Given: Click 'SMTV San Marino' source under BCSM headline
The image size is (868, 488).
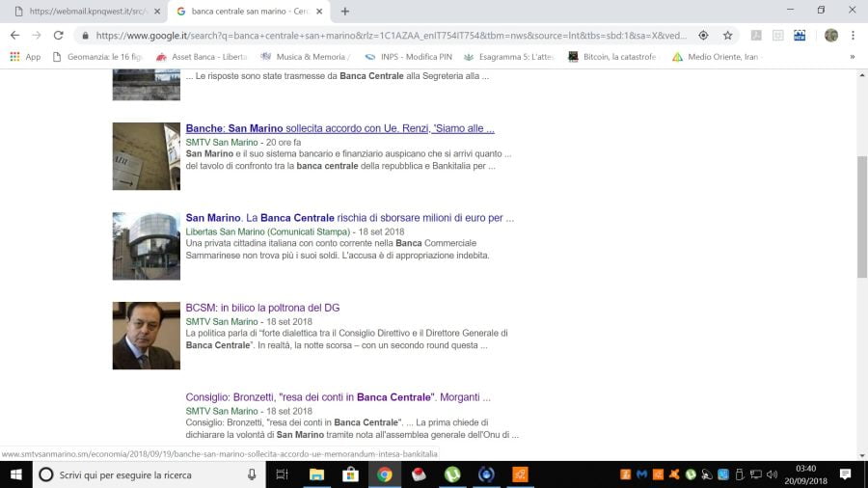Looking at the screenshot, I should [x=222, y=321].
